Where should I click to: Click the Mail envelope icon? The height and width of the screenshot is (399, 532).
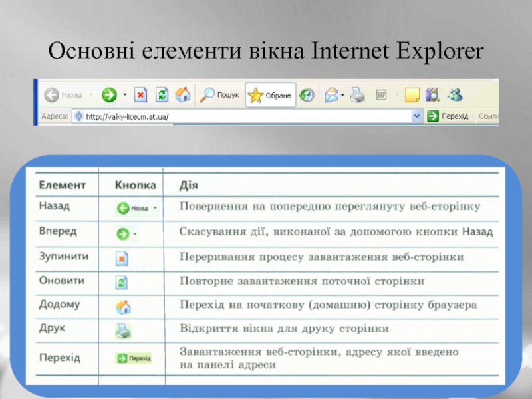click(x=331, y=95)
